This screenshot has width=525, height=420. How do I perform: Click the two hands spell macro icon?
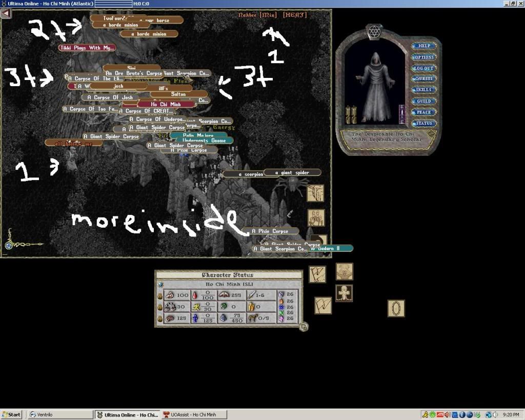316,218
